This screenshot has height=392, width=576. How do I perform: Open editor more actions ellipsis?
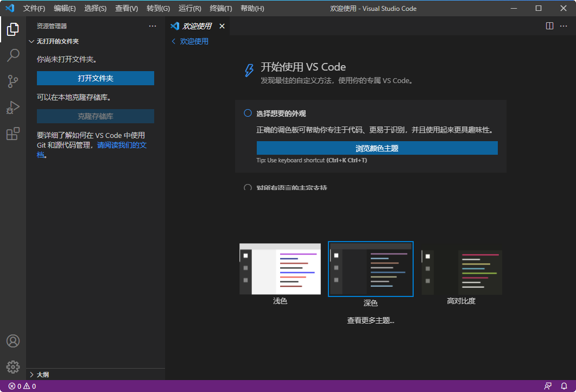coord(564,26)
